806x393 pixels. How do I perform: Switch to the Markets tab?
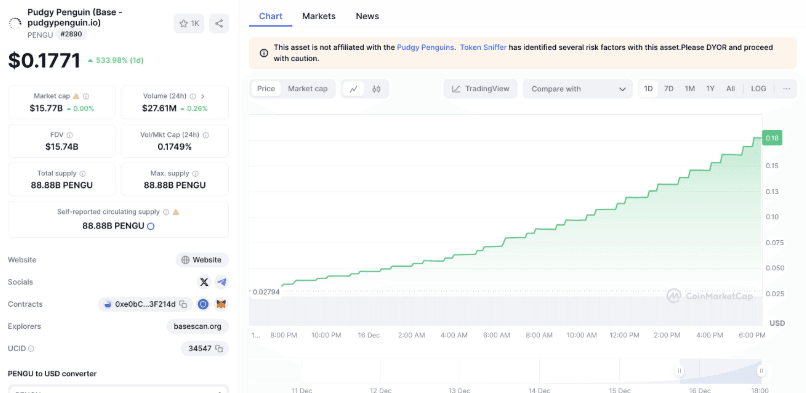point(319,16)
